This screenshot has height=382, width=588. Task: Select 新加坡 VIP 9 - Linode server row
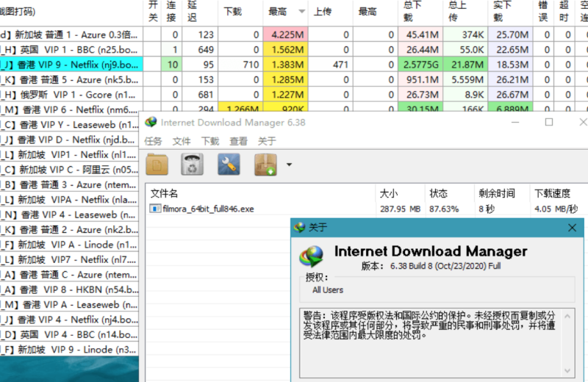point(69,350)
